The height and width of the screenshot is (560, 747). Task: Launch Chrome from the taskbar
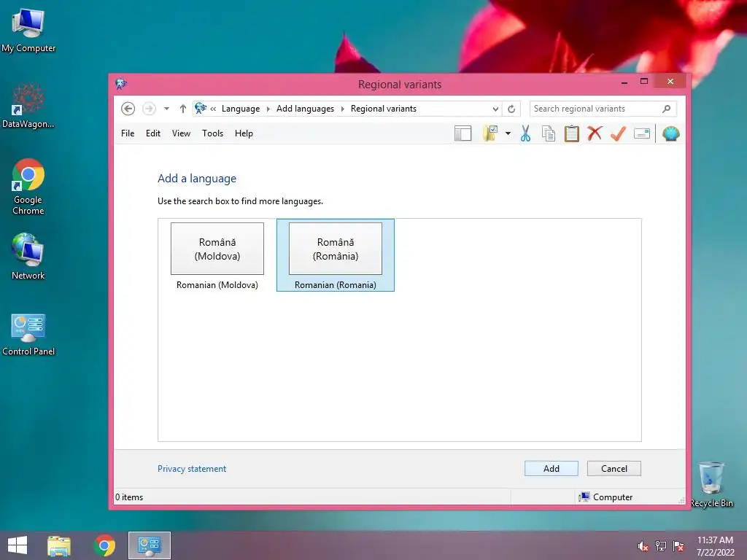click(x=104, y=545)
